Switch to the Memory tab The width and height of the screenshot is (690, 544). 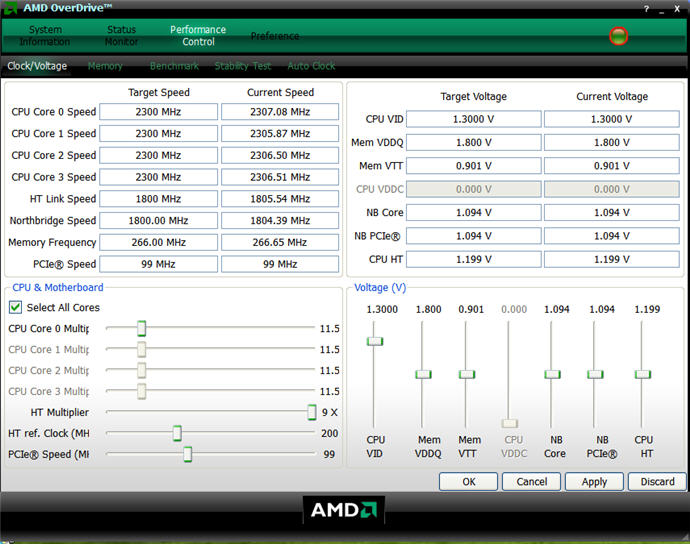pos(105,66)
